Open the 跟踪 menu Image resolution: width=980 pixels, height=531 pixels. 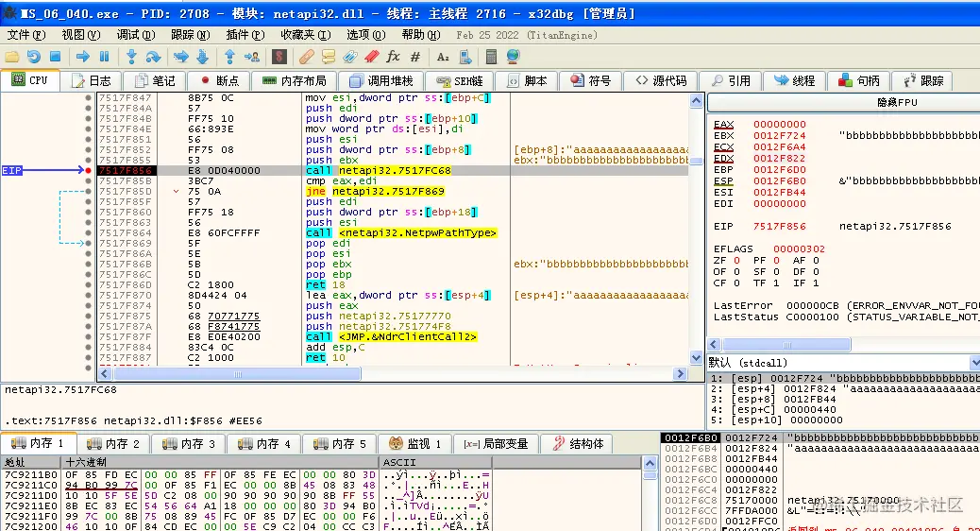(190, 35)
